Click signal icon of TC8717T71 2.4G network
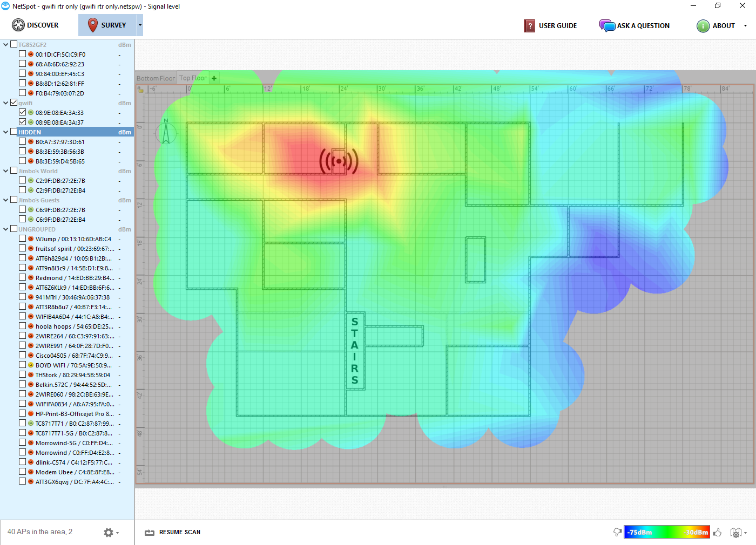Viewport: 756px width, 545px height. point(31,424)
